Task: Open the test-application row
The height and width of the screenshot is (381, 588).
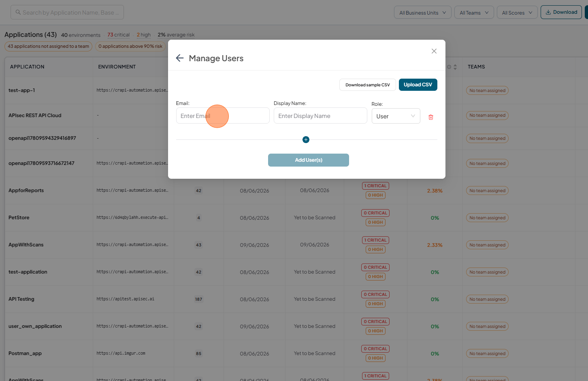Action: pyautogui.click(x=28, y=272)
